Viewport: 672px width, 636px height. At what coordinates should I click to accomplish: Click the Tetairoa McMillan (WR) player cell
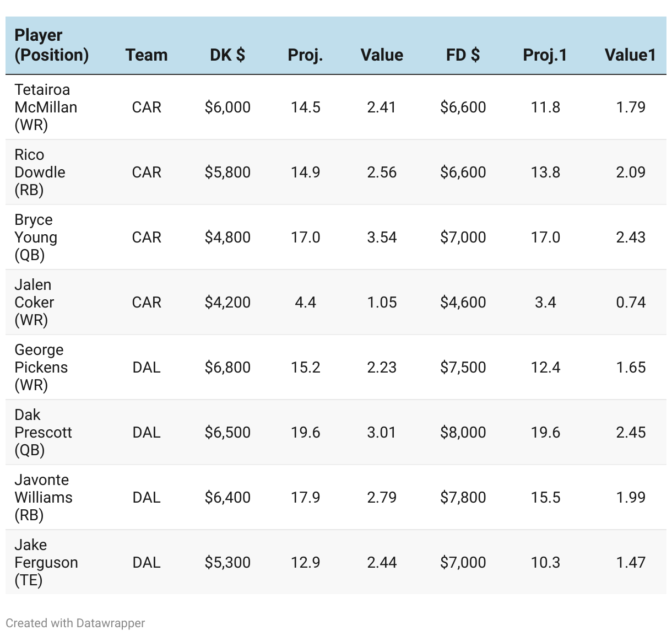point(46,107)
